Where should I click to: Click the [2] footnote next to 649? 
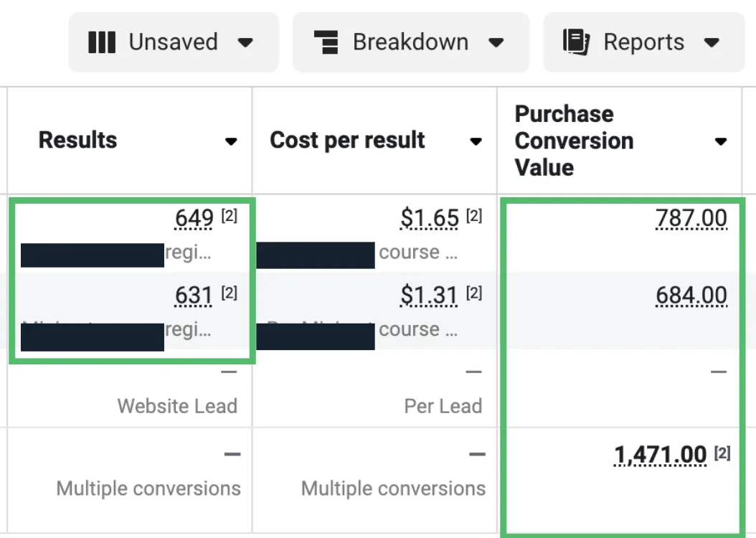(229, 215)
